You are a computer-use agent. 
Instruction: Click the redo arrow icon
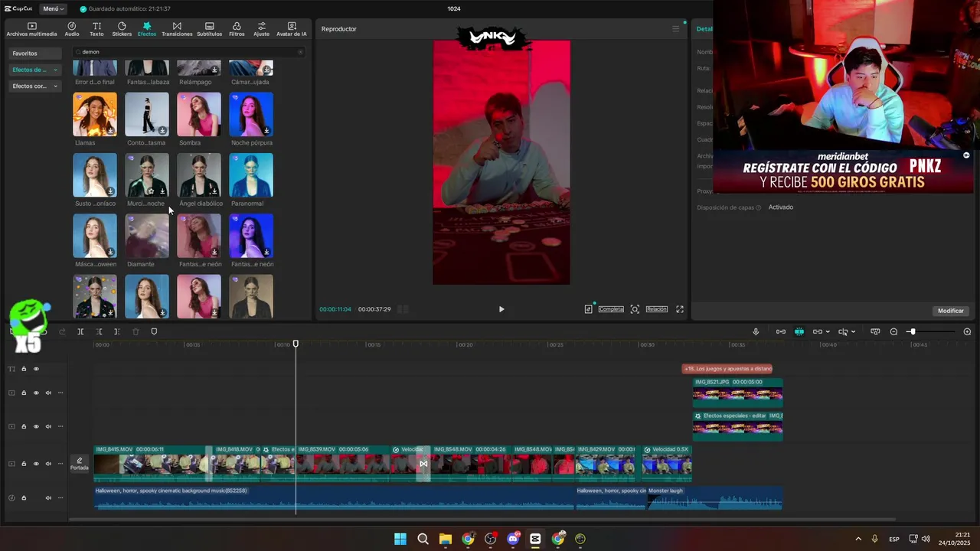tap(62, 331)
